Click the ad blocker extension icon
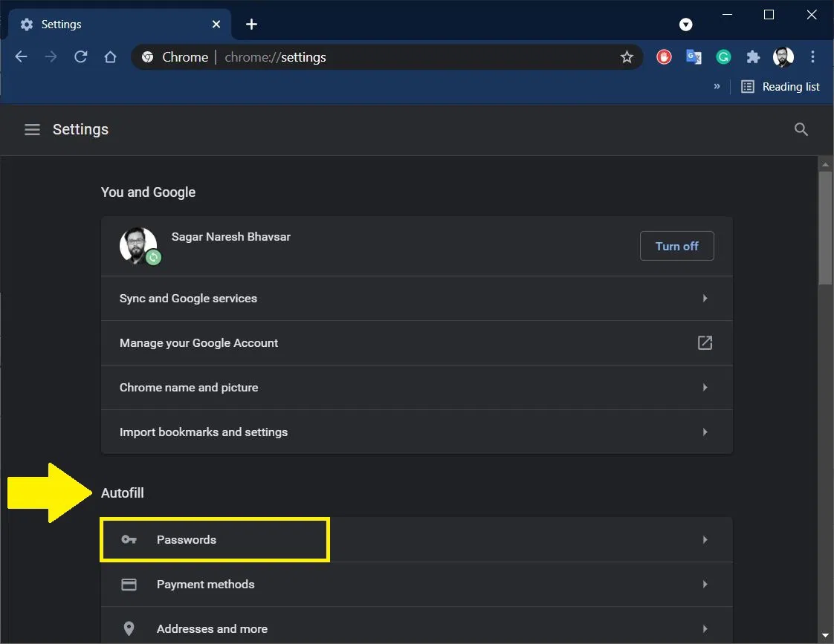Screen dimensions: 834x644 pyautogui.click(x=663, y=56)
